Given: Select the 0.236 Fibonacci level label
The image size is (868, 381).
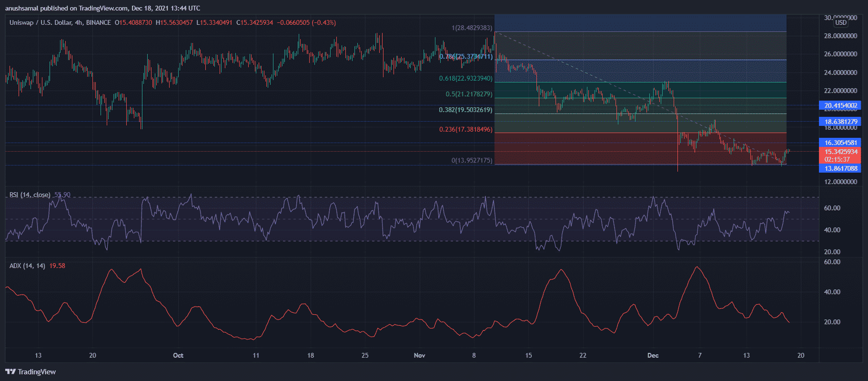Looking at the screenshot, I should (x=465, y=129).
